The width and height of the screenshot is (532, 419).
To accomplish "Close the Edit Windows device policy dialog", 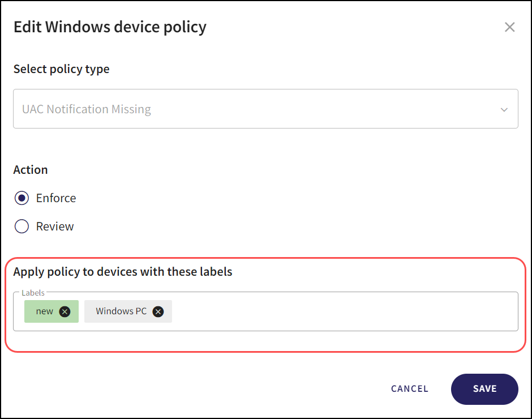I will point(509,27).
